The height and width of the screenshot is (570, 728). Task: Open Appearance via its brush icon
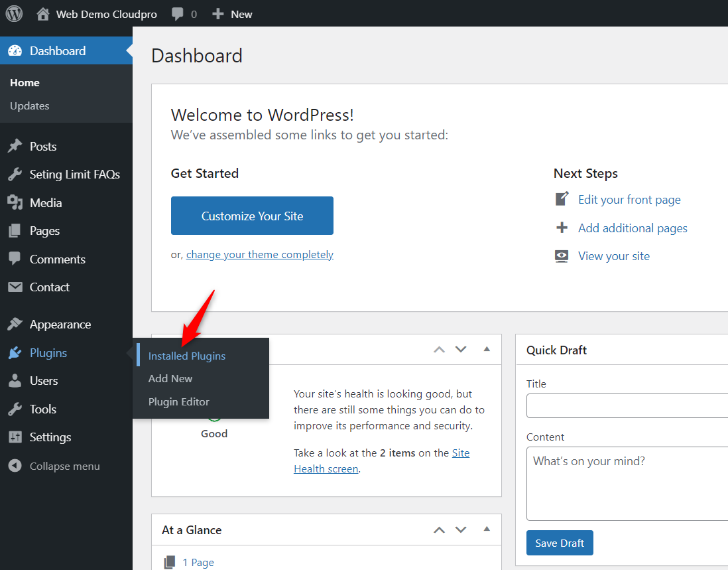click(15, 324)
